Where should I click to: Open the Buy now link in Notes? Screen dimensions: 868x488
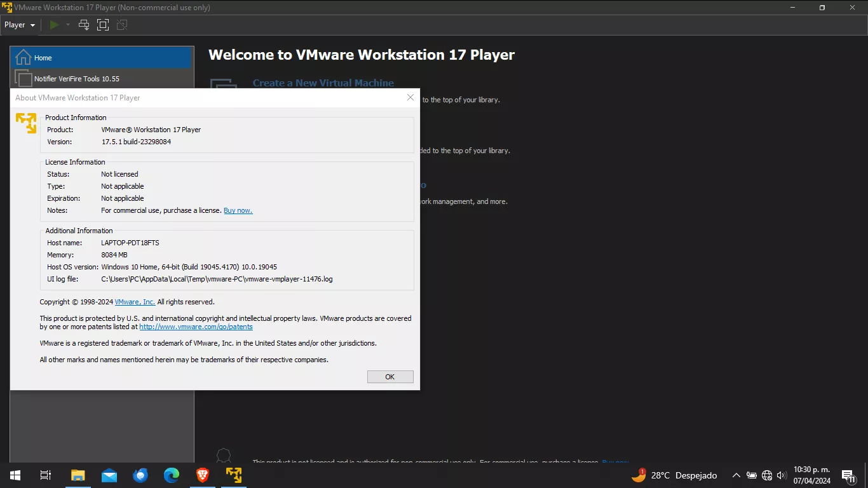[x=238, y=210]
